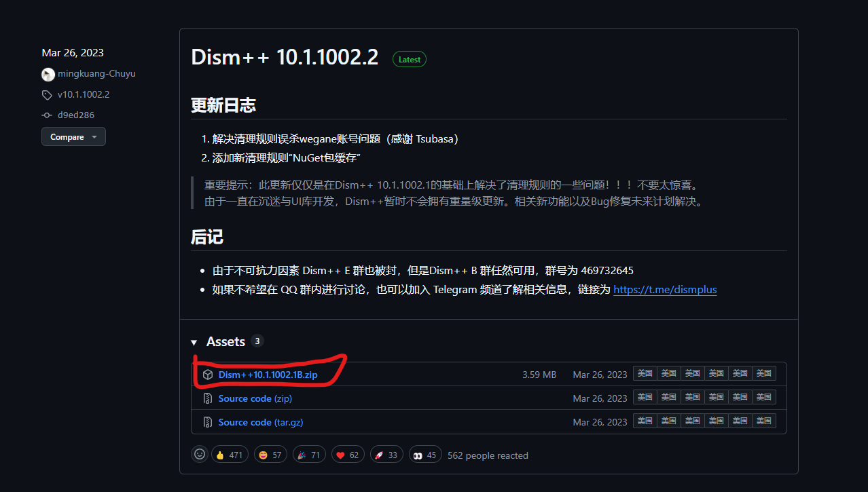Collapse the Assets section triangle
The height and width of the screenshot is (492, 868).
coord(194,342)
